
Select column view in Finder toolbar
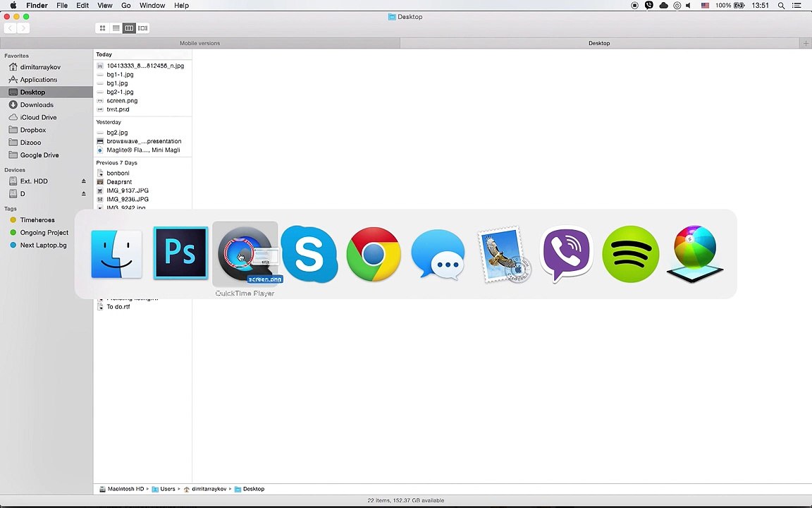coord(129,28)
